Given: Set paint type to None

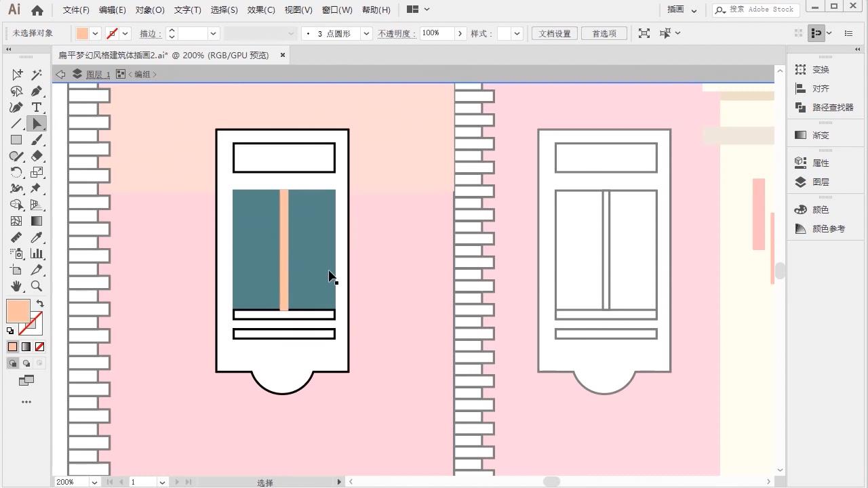Looking at the screenshot, I should [39, 346].
